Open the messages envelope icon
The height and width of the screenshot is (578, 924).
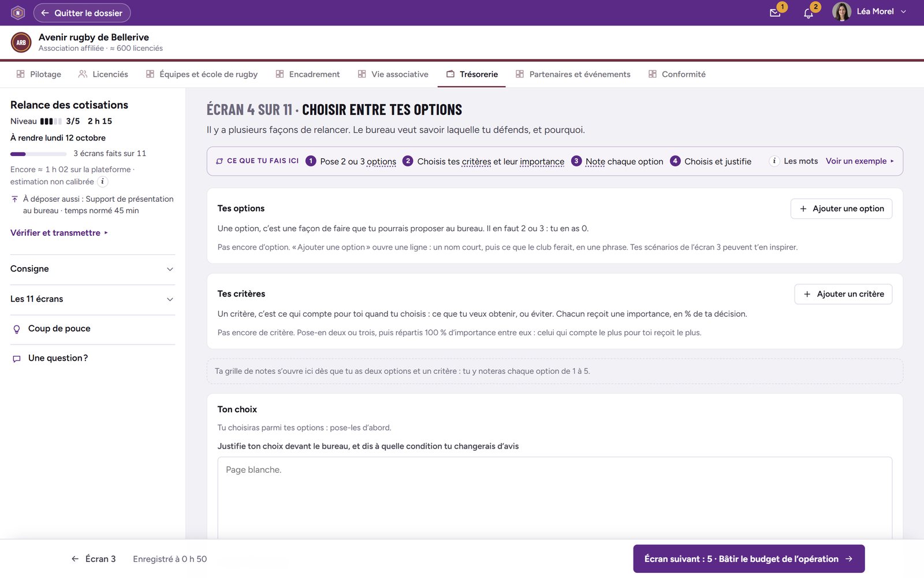[775, 12]
